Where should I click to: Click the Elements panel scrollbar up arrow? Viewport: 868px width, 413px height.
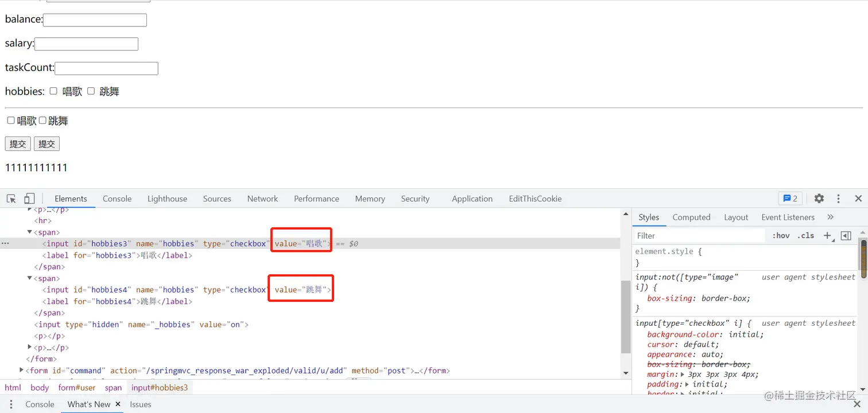[x=626, y=214]
